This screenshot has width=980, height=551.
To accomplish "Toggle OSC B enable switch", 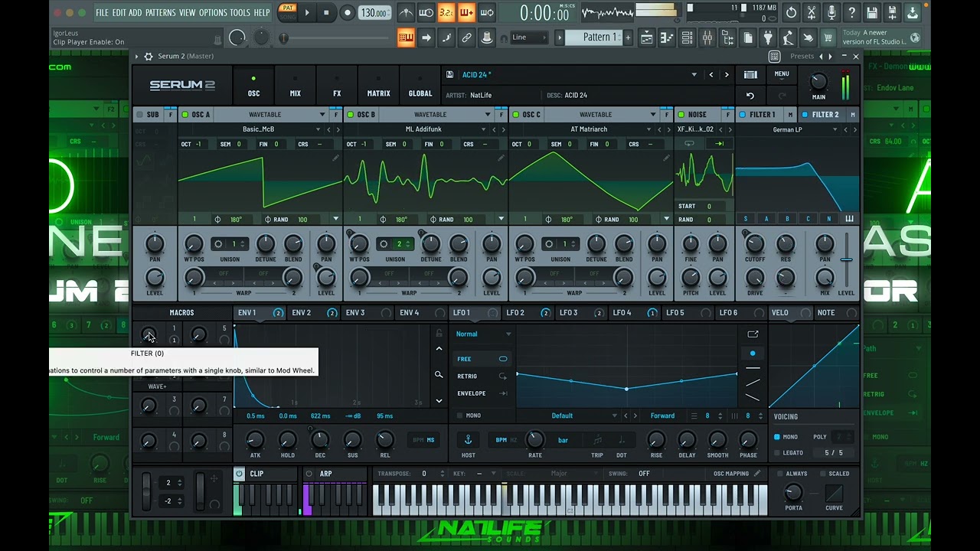I will click(x=350, y=115).
